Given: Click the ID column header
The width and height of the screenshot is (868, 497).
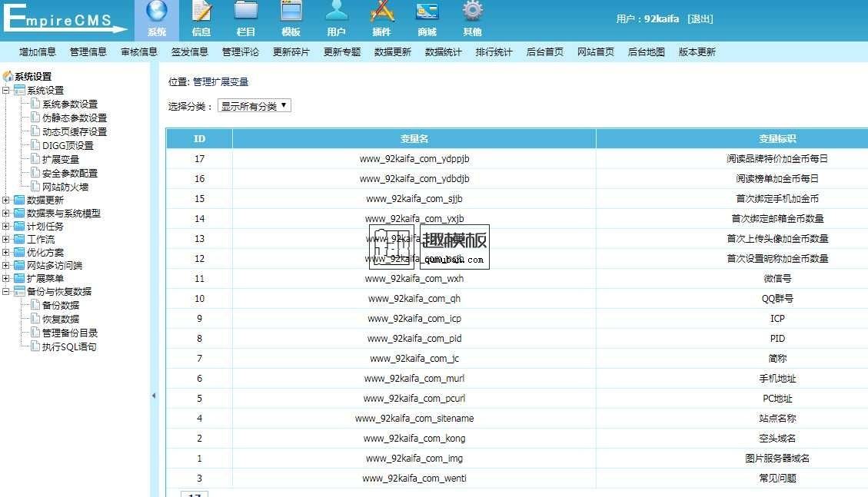Looking at the screenshot, I should click(x=199, y=139).
